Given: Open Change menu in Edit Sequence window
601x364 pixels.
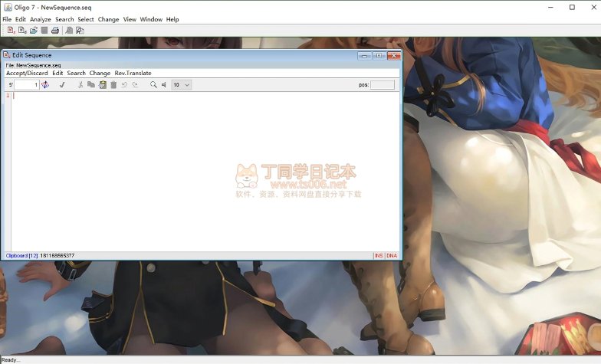Looking at the screenshot, I should tap(100, 73).
